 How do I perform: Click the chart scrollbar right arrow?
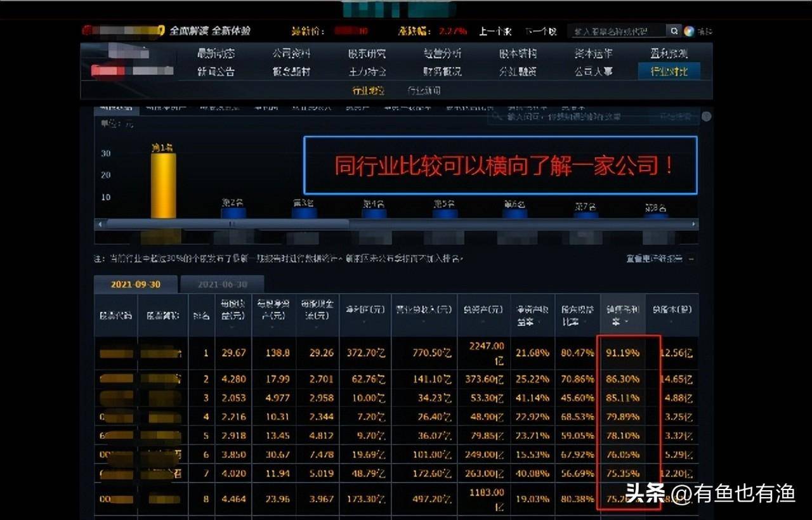point(694,224)
